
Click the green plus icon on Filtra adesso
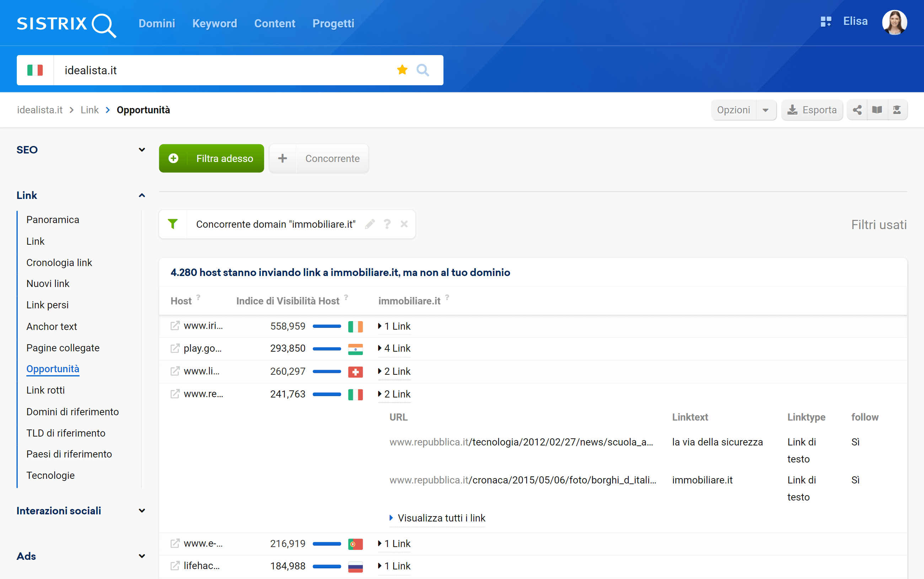click(173, 158)
